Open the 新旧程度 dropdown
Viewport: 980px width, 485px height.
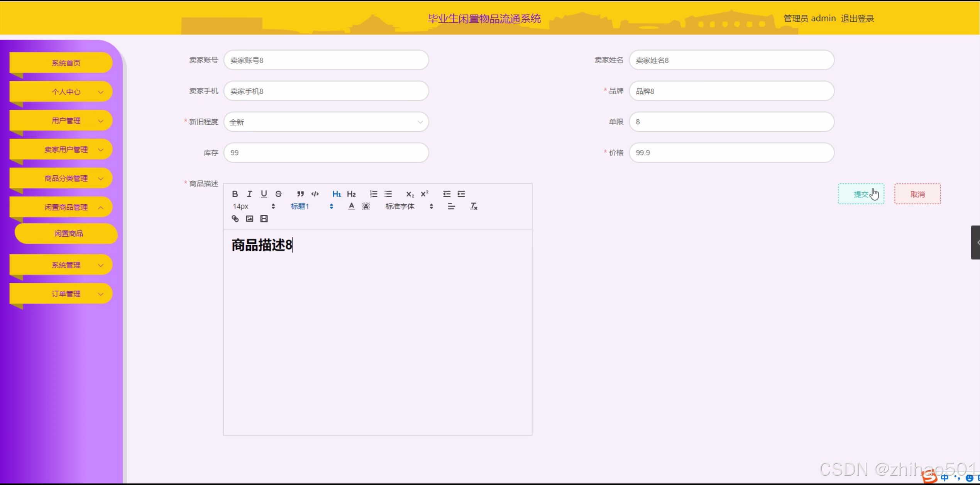point(326,122)
